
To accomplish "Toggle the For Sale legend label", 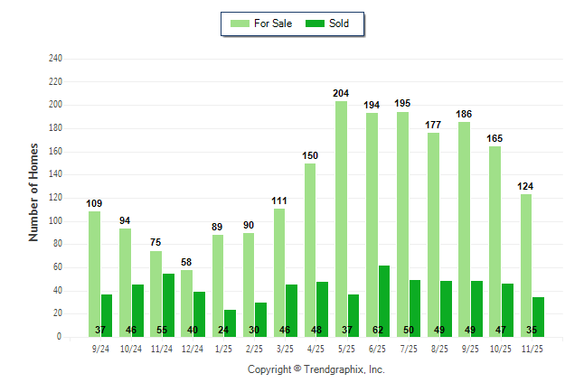I will click(272, 23).
